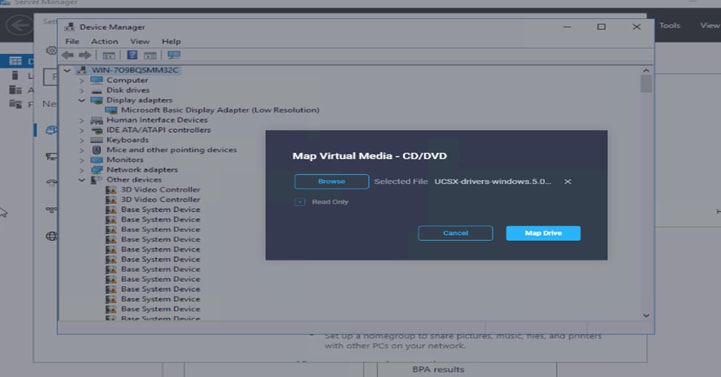Click the Forward arrow in Device Manager toolbar
This screenshot has width=721, height=377.
[85, 55]
